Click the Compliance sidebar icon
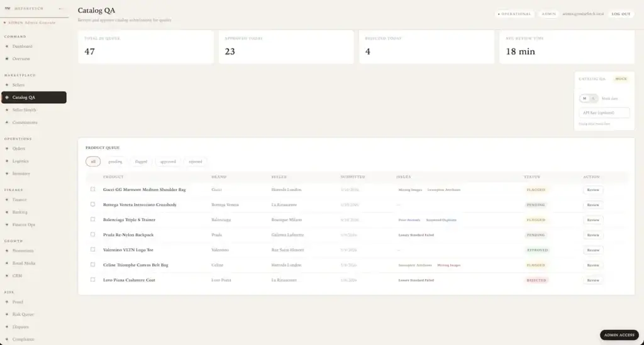This screenshot has height=345, width=644. 7,339
